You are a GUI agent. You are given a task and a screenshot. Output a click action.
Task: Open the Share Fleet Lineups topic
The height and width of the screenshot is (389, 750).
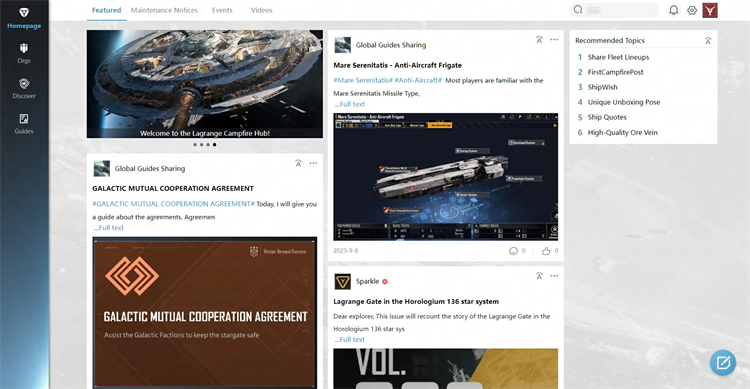point(618,57)
